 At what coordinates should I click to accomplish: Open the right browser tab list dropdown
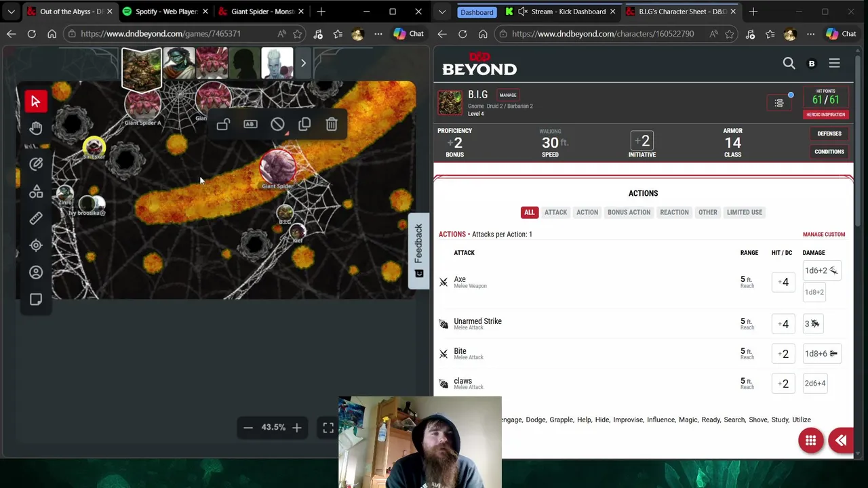(x=442, y=12)
